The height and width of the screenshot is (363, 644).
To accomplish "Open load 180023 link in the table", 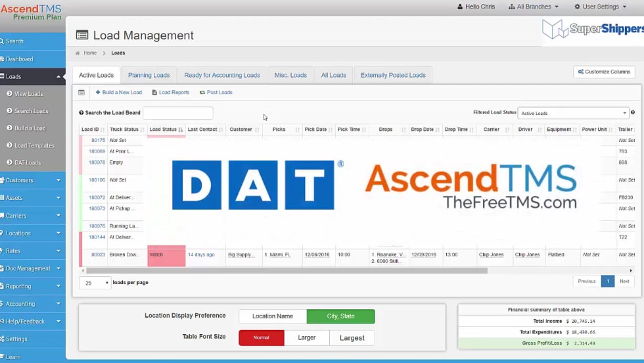I will (98, 254).
